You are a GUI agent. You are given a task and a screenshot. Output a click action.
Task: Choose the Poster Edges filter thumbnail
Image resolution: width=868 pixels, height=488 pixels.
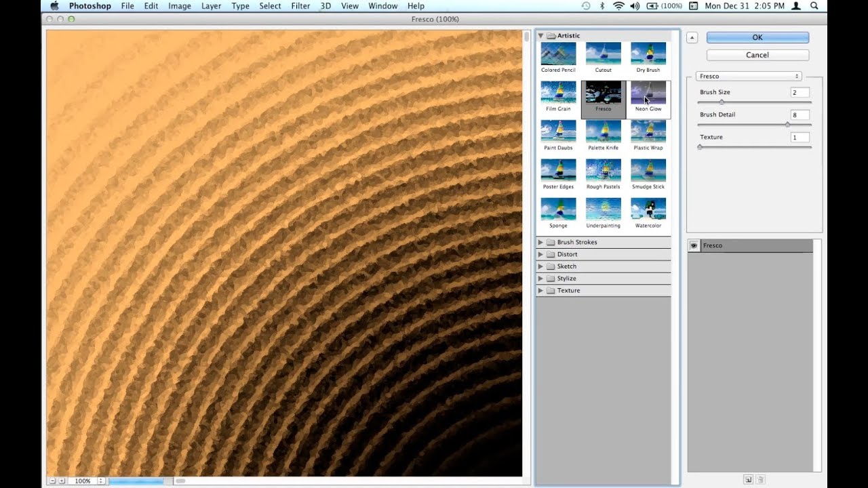point(558,170)
